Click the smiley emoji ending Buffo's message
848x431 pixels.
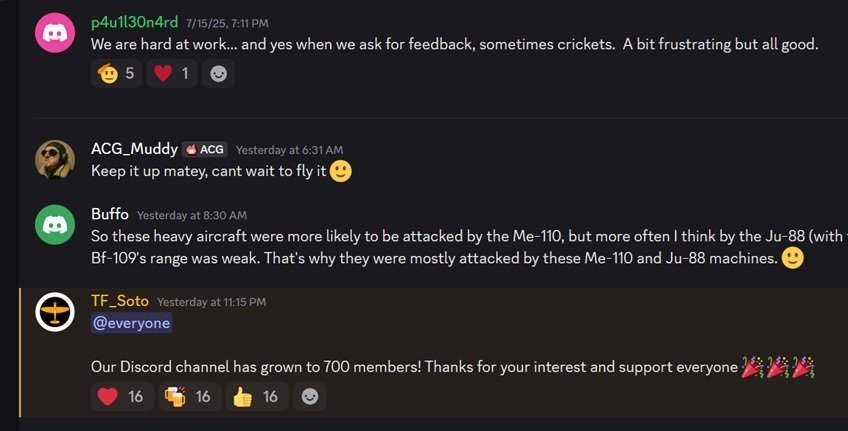793,258
